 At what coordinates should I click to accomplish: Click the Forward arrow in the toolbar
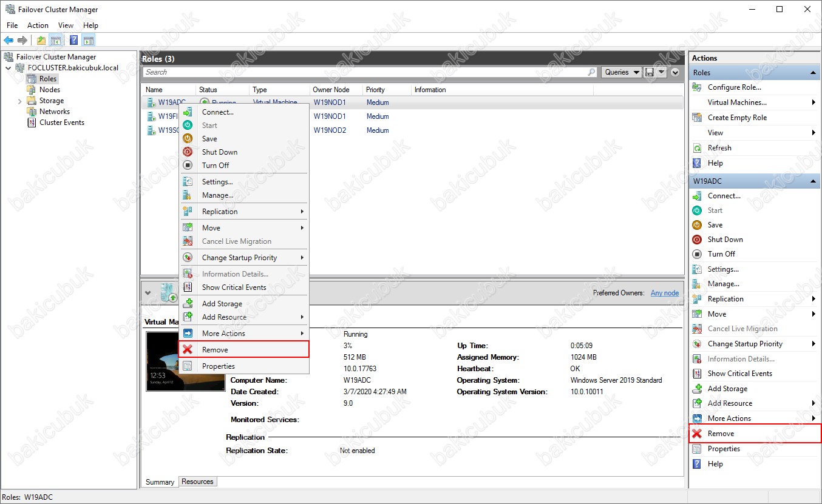click(22, 41)
